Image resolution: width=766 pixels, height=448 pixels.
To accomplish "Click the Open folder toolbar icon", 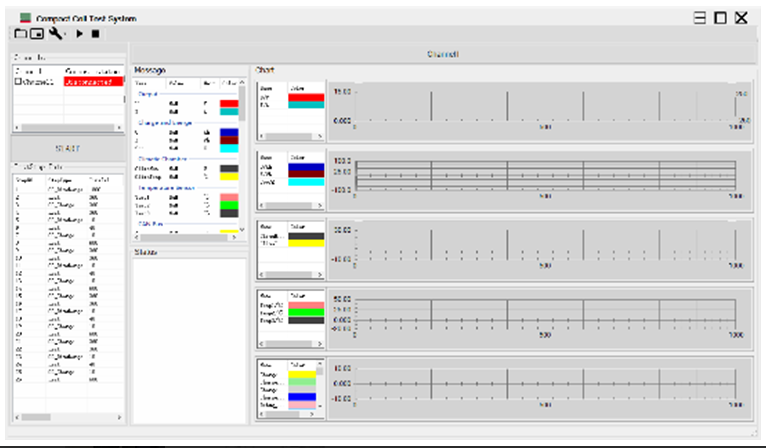I will (21, 34).
